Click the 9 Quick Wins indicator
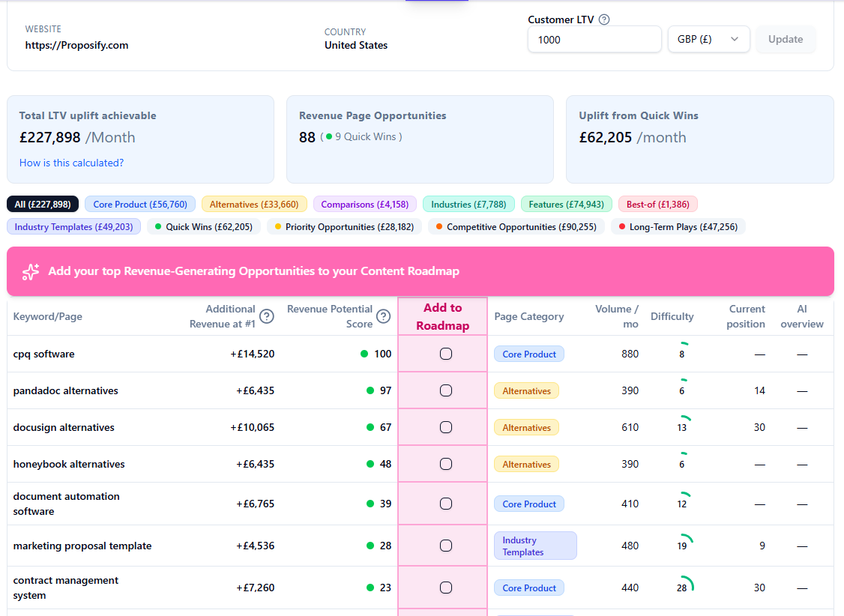Image resolution: width=844 pixels, height=616 pixels. [x=361, y=136]
